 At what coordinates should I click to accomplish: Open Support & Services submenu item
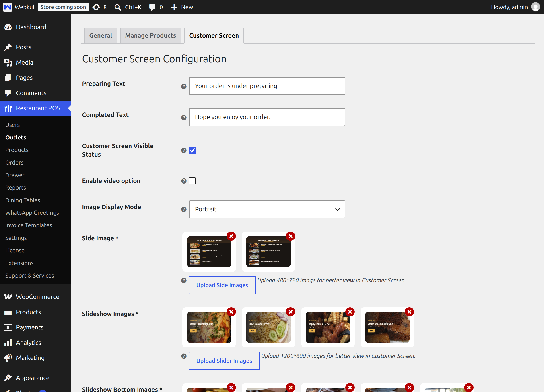[x=29, y=275]
